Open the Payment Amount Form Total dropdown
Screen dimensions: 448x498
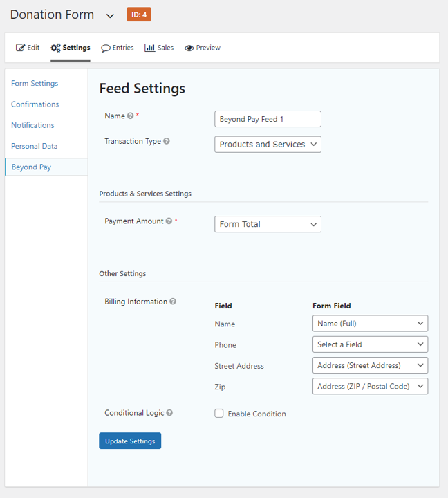268,224
